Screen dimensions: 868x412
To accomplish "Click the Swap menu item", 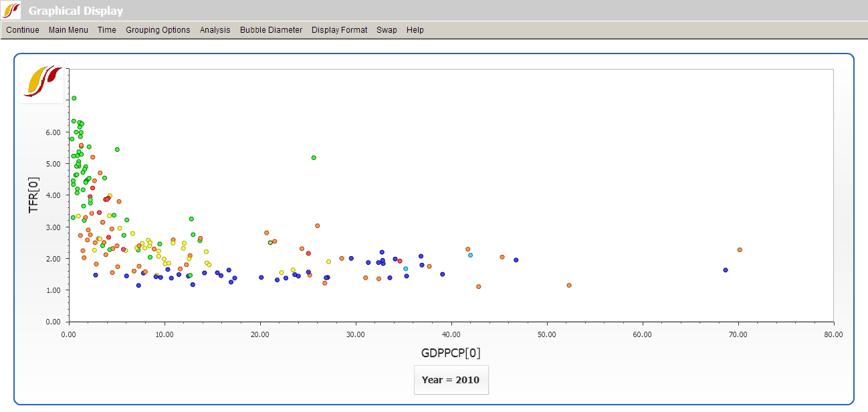I will [387, 29].
